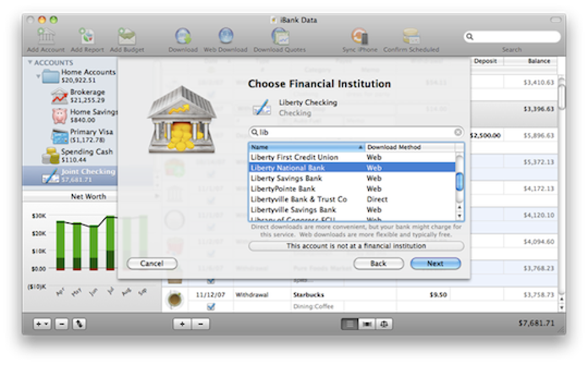Click the Starbucks transaction coffee icon
588x365 pixels.
[175, 299]
